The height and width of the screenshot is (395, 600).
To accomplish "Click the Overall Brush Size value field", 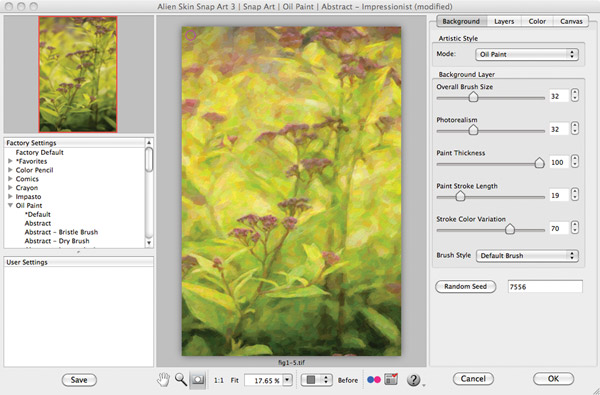I will point(559,96).
